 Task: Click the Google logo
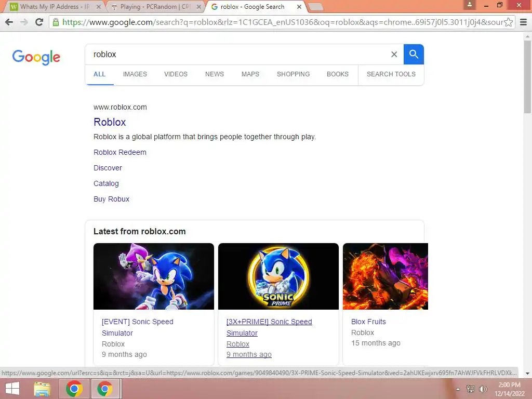(36, 57)
